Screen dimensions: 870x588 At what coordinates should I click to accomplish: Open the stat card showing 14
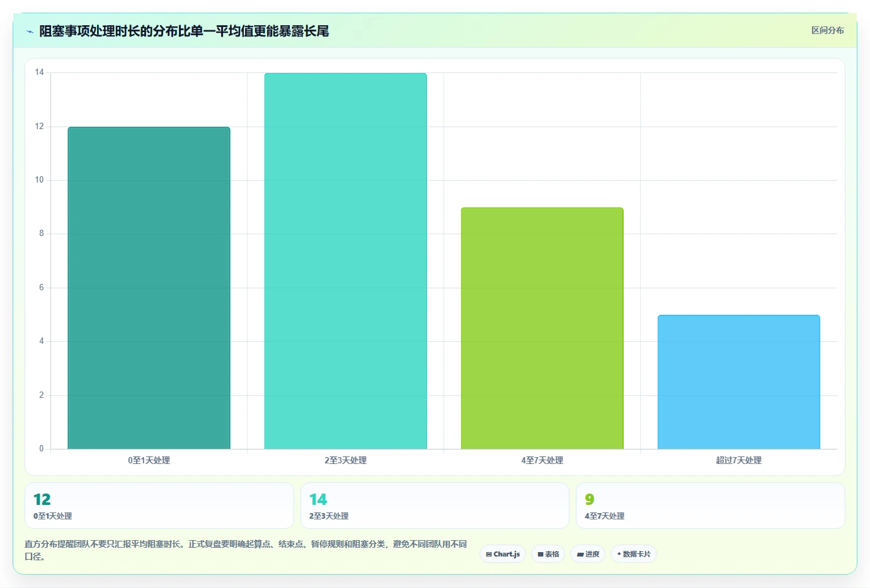[x=435, y=506]
